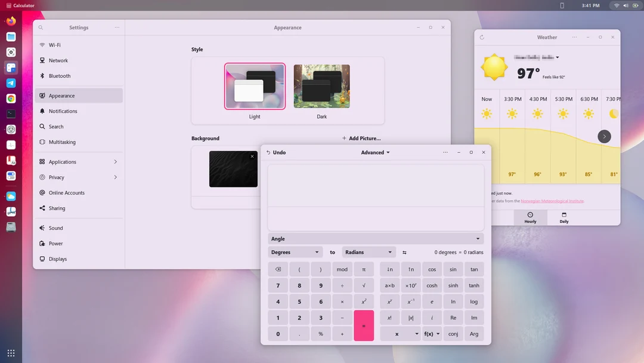
Task: Open the Advanced mode dropdown
Action: (374, 152)
